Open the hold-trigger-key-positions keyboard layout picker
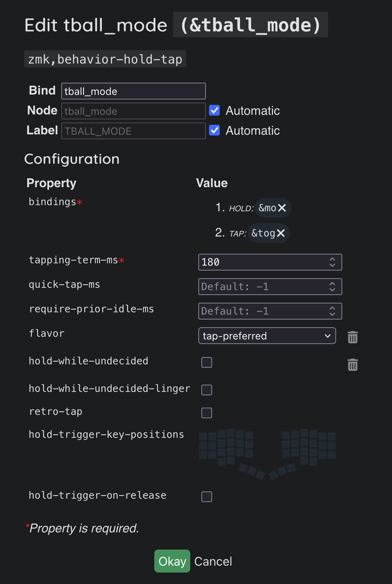This screenshot has width=392, height=584. tap(267, 453)
